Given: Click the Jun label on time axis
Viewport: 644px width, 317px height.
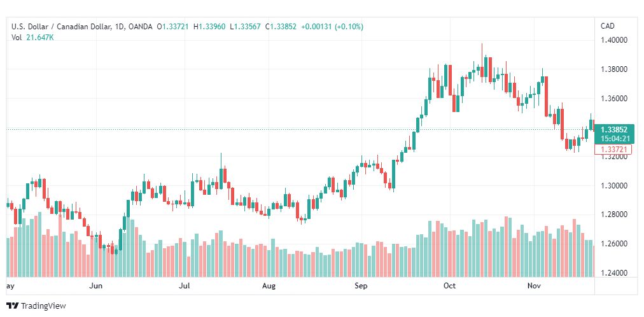Looking at the screenshot, I should click(95, 286).
